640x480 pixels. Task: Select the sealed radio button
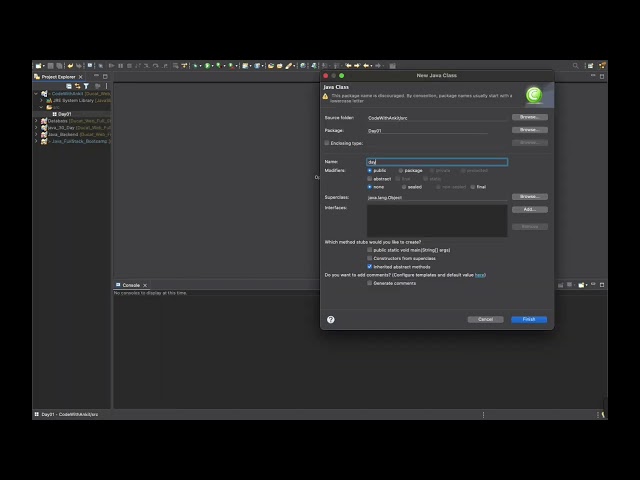404,187
